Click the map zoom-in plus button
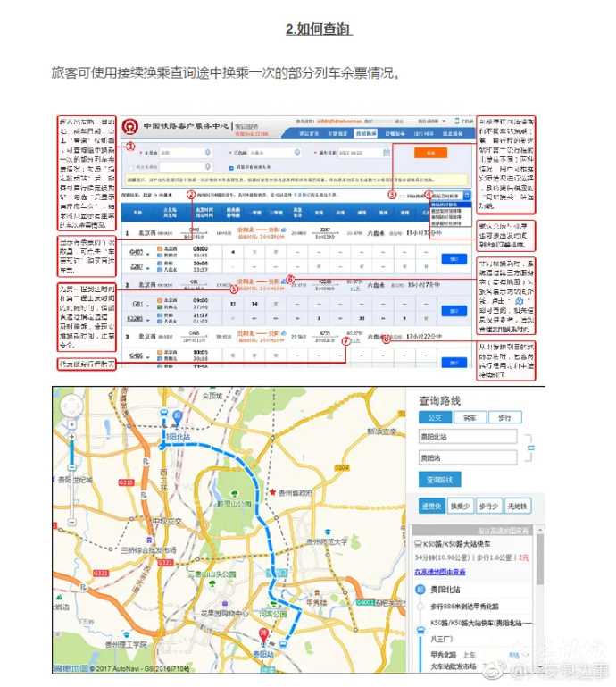 coord(73,435)
